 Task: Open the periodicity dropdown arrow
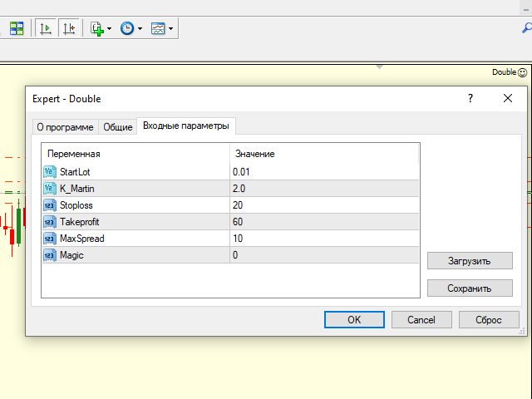tap(140, 29)
